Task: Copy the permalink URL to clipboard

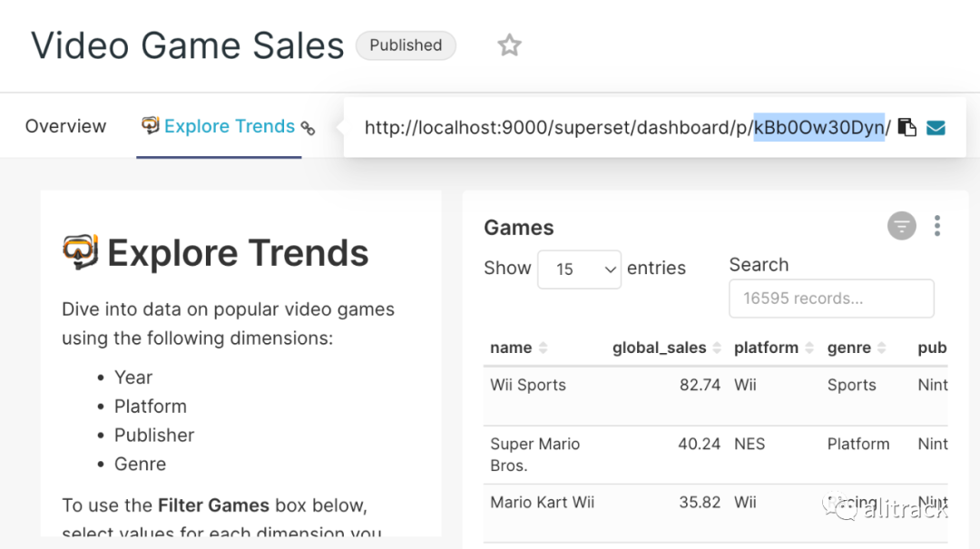Action: click(x=906, y=127)
